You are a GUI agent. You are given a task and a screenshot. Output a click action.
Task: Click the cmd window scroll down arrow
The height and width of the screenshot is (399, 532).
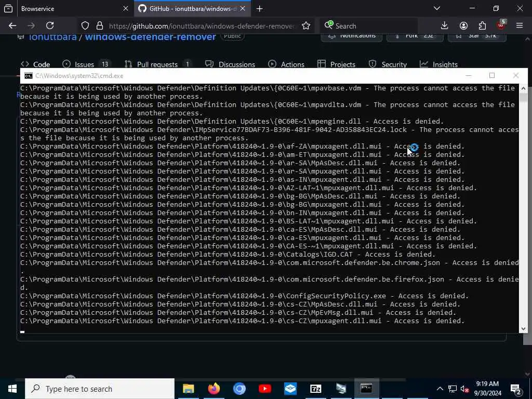tap(523, 328)
